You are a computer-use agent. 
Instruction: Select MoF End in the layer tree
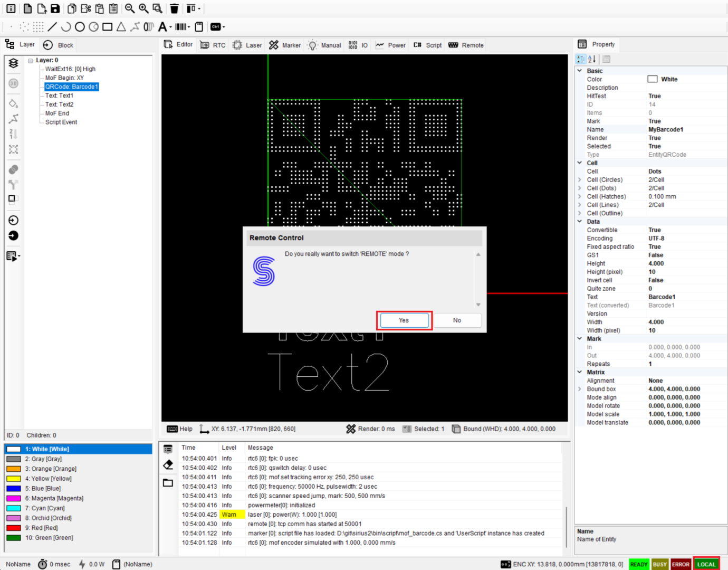57,113
